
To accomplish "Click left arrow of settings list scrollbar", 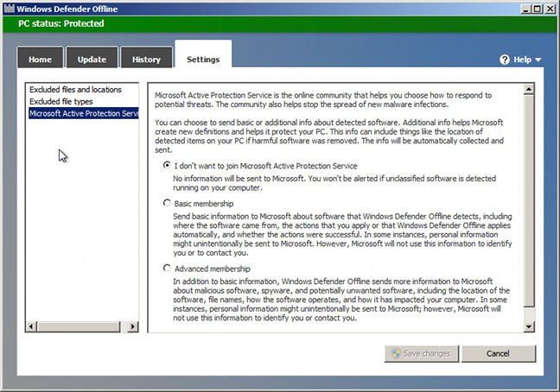I will [31, 326].
